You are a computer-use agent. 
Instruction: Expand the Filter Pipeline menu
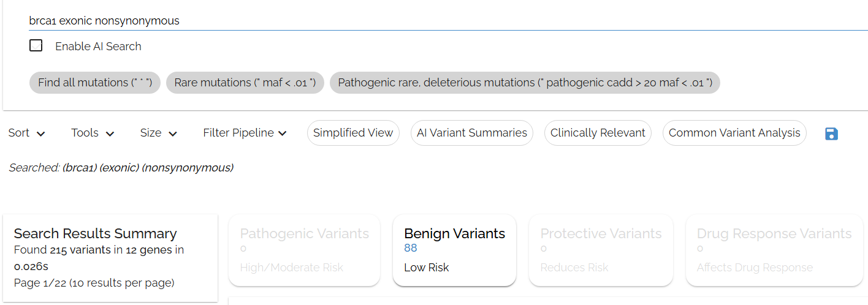245,133
